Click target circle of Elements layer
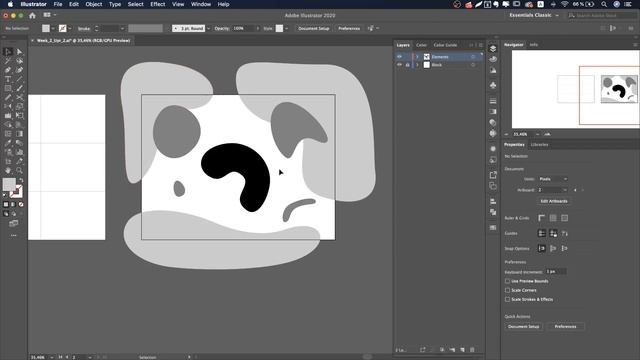Screen dimensions: 640x360 [x=473, y=57]
